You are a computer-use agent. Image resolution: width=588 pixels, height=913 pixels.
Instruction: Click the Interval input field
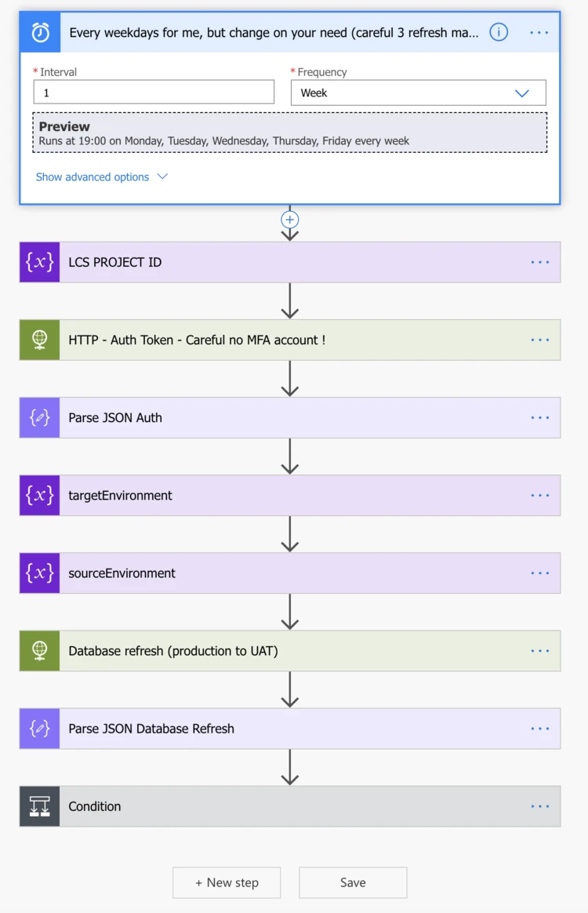tap(154, 93)
